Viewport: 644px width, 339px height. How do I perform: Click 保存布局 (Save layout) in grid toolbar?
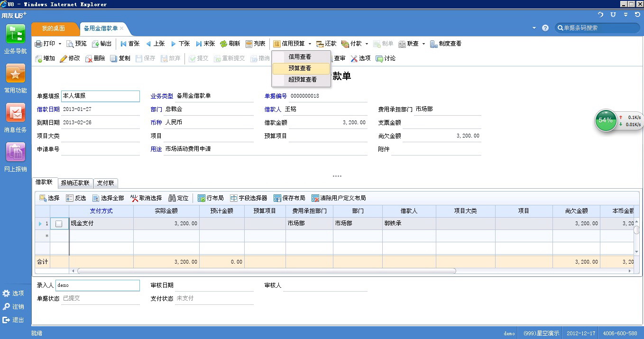coord(289,198)
